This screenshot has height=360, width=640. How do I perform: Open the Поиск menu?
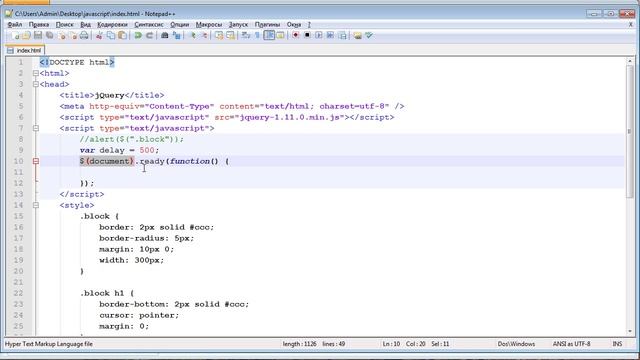pos(64,24)
